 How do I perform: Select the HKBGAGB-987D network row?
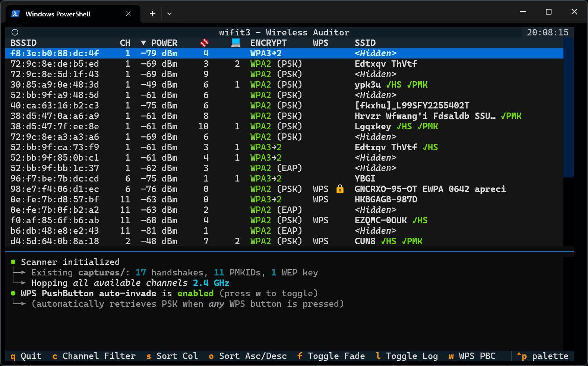click(x=284, y=199)
